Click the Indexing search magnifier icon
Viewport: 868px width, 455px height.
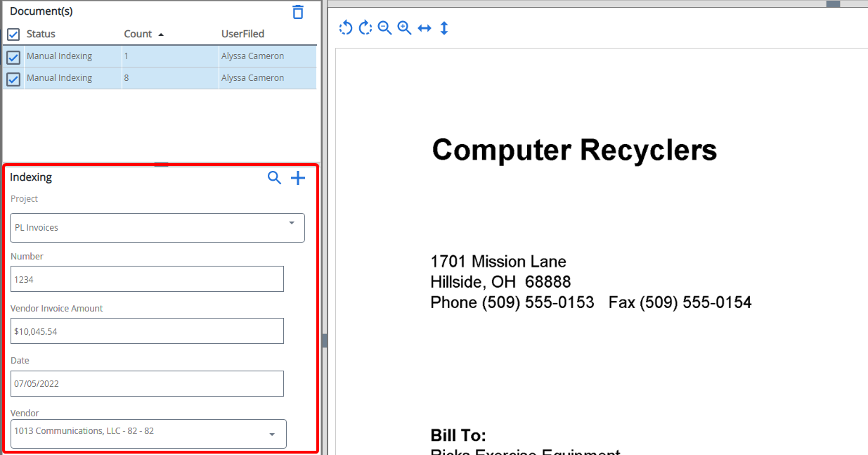point(275,178)
